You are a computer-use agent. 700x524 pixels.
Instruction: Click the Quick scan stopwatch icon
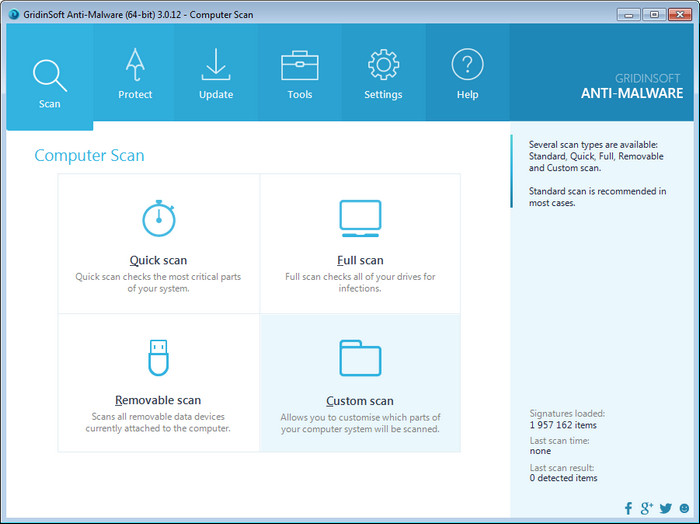click(158, 218)
